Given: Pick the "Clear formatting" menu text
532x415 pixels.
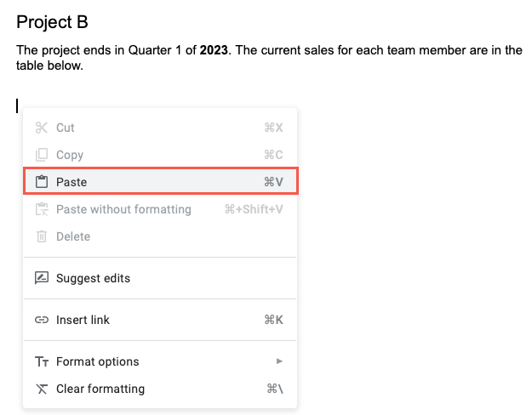Looking at the screenshot, I should [100, 389].
